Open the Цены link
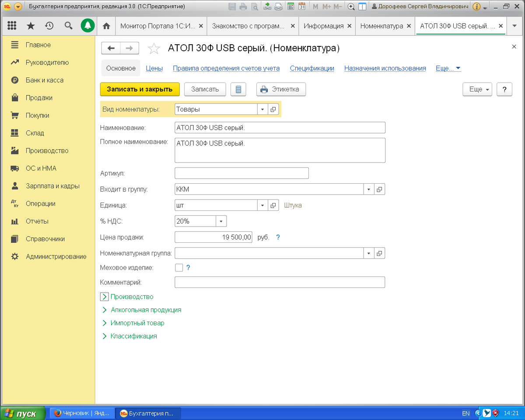 (154, 68)
